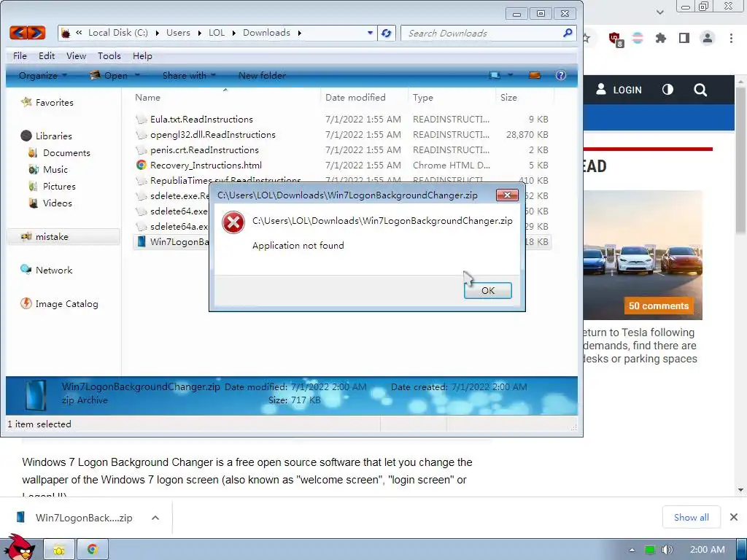Go back with the Explorer back arrow
This screenshot has width=747, height=560.
click(18, 33)
